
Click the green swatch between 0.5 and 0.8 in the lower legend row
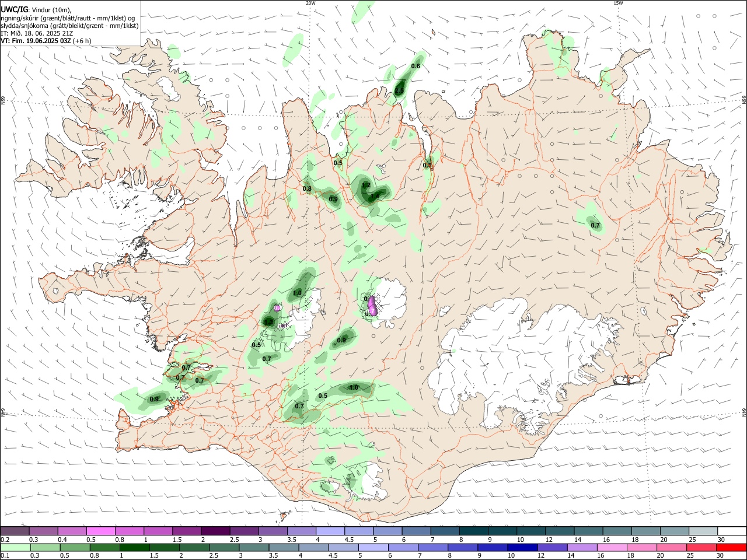point(75,547)
